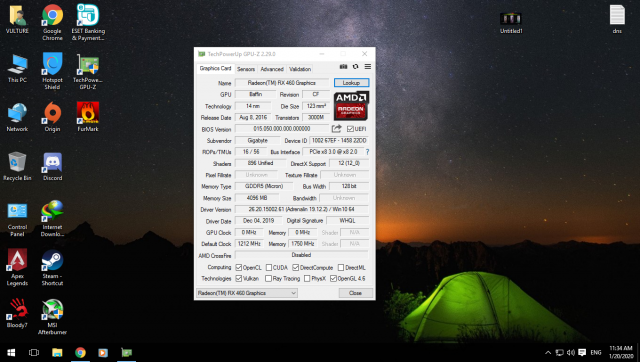Toggle the OpenGL 4.6 checkbox

click(x=333, y=279)
